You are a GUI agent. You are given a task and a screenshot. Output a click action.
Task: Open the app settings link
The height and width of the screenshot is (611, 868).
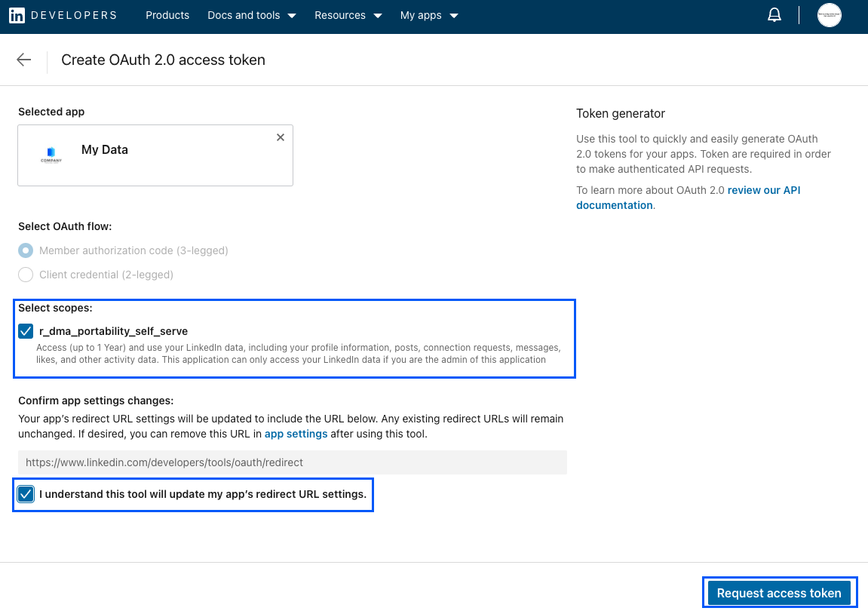tap(296, 434)
